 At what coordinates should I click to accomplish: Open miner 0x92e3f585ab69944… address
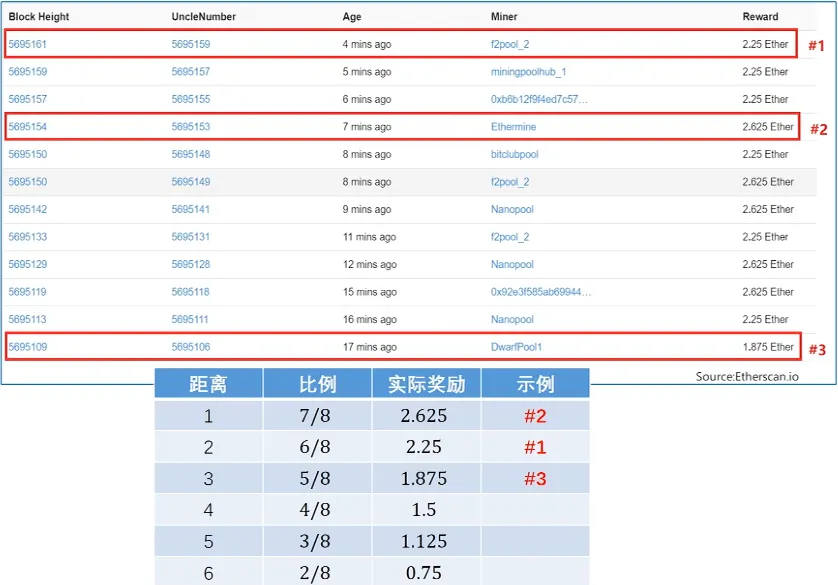click(x=541, y=292)
